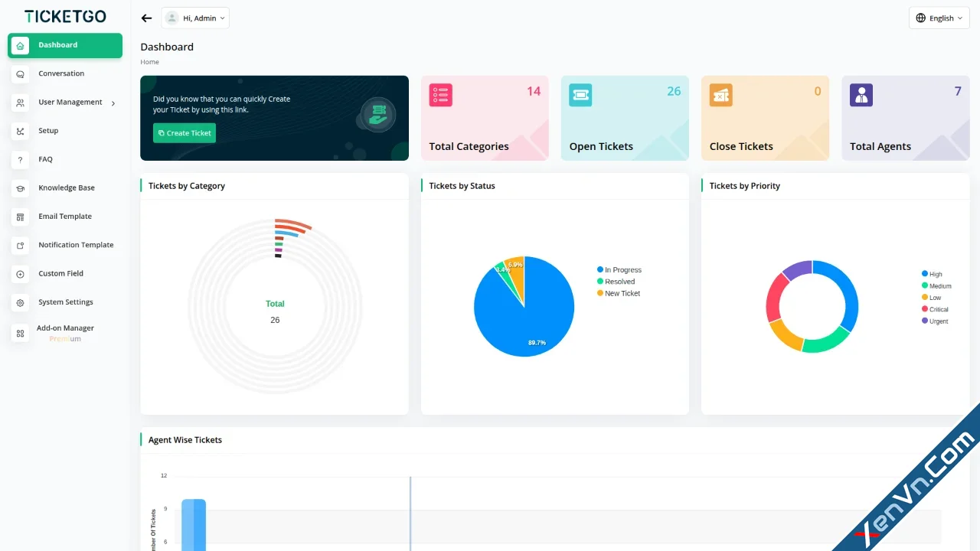Viewport: 980px width, 551px height.
Task: Click the back arrow in header
Action: (x=147, y=18)
